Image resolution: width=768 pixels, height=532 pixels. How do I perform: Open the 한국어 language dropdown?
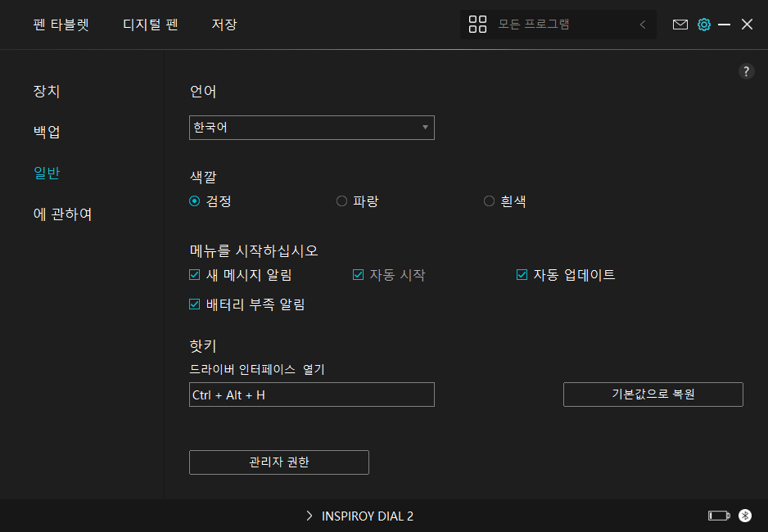click(311, 128)
